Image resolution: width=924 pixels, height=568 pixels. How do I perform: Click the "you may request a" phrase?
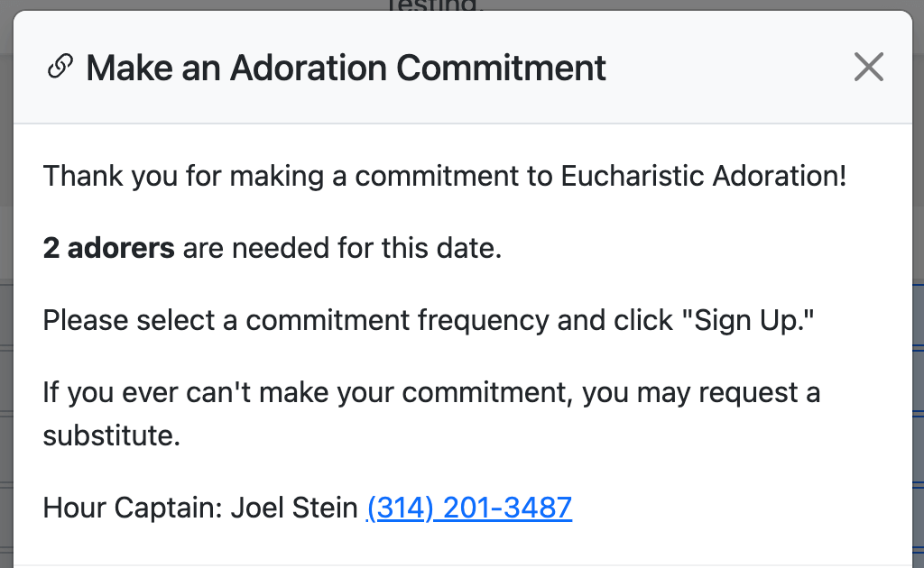(705, 392)
